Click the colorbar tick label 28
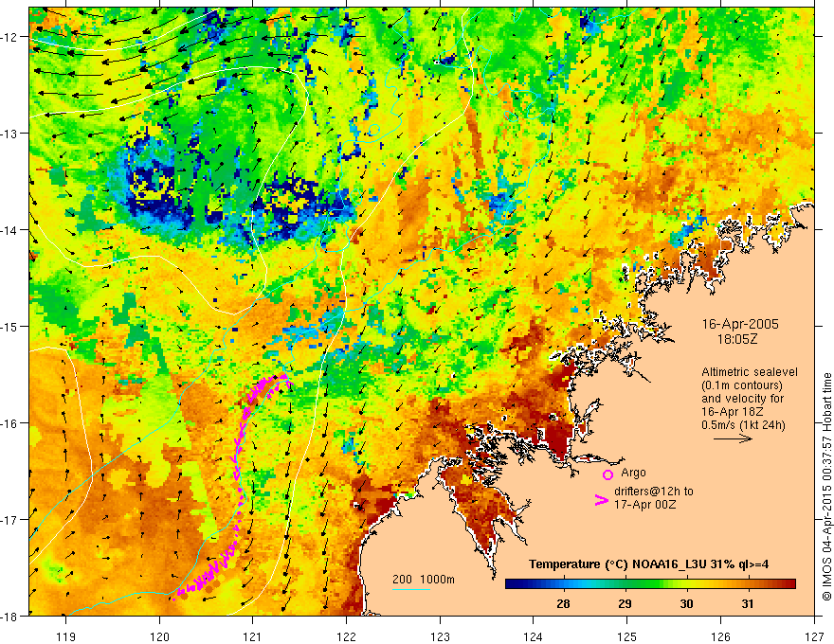834x644 pixels. 563,603
